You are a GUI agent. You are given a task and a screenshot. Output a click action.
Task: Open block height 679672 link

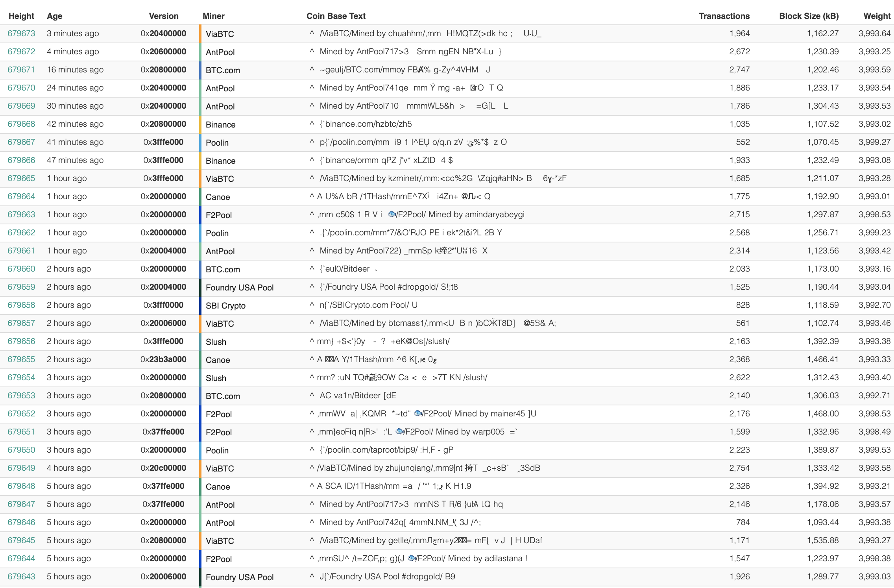click(x=21, y=52)
